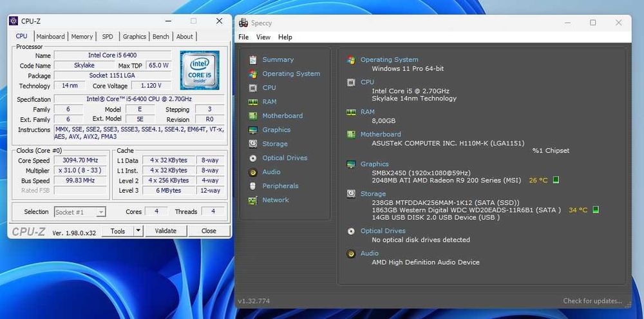Click the disk temperature indicator next to 34 °C
Viewport: 644px width, 319px height.
pyautogui.click(x=596, y=209)
